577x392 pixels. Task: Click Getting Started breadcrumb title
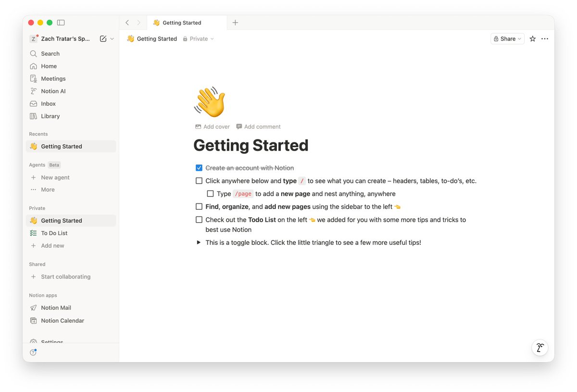point(157,39)
